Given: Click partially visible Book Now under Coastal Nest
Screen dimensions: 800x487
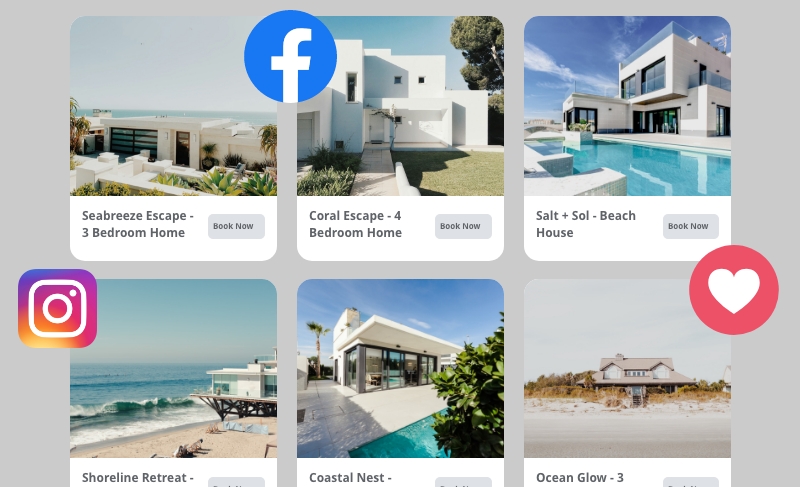Looking at the screenshot, I should pos(463,482).
